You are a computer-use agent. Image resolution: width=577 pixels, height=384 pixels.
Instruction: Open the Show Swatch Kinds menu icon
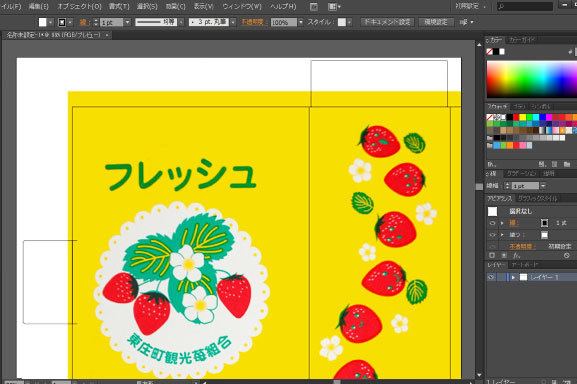point(542,164)
